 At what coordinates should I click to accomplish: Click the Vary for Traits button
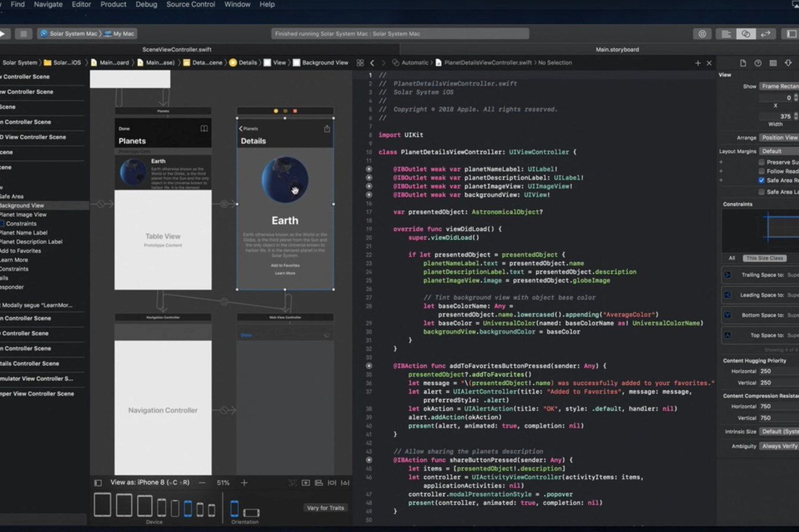[x=326, y=507]
